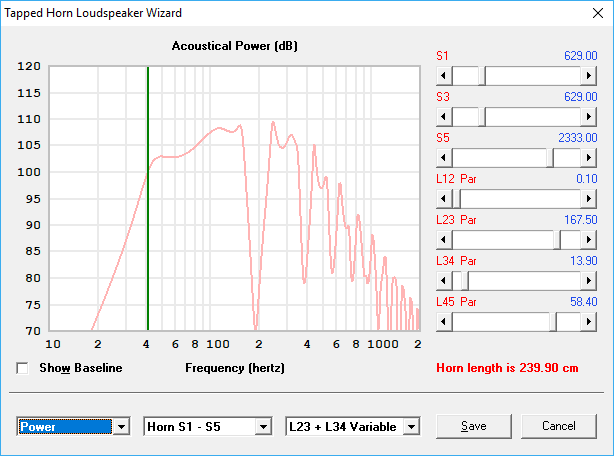This screenshot has height=456, width=614.
Task: Click the S3 slider thumb
Action: pyautogui.click(x=482, y=117)
